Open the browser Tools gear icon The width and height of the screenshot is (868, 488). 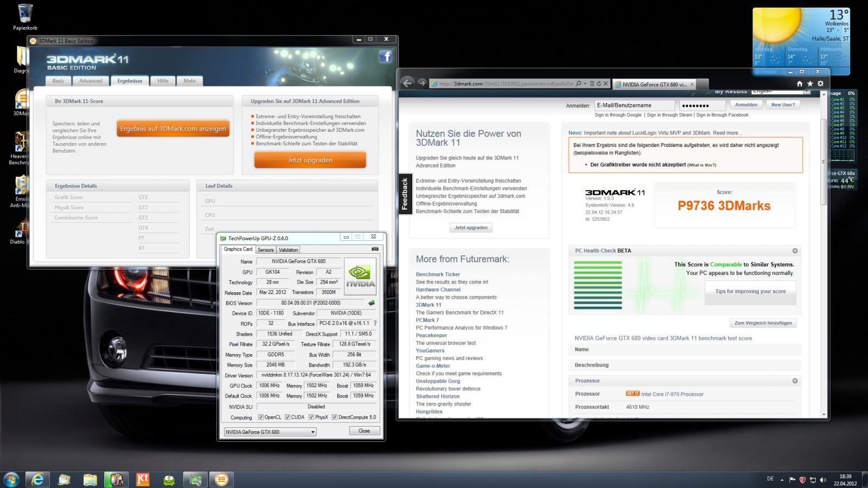pyautogui.click(x=820, y=84)
